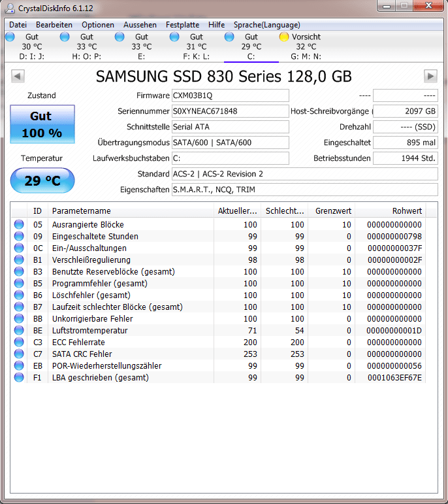Select the Ausrangierte Blöcke parameter name

pyautogui.click(x=88, y=224)
